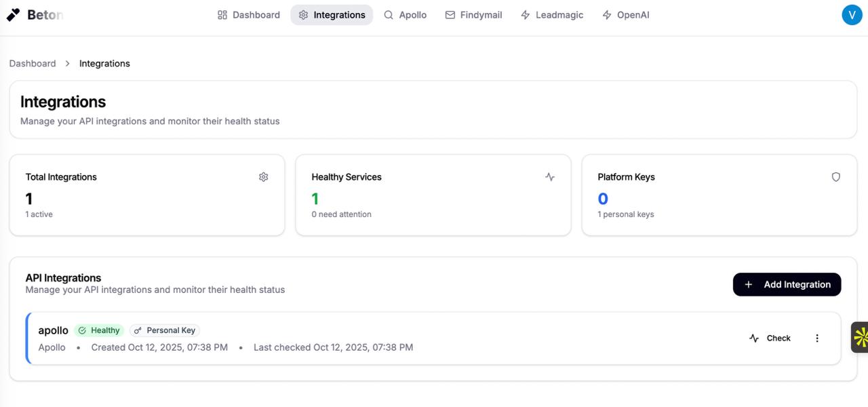The height and width of the screenshot is (407, 868).
Task: Click the gear icon beside Integrations nav item
Action: pyautogui.click(x=302, y=14)
